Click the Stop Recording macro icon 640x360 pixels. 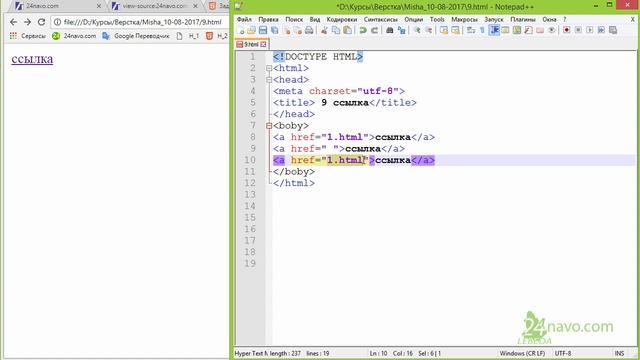pyautogui.click(x=578, y=30)
